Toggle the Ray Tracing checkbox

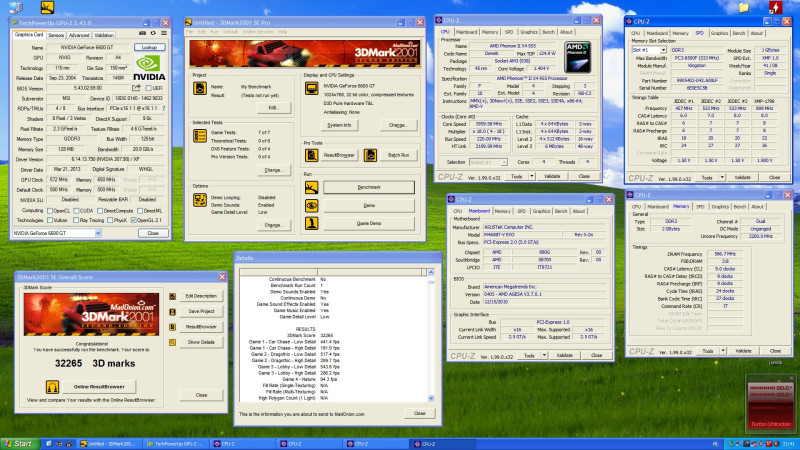(x=76, y=220)
